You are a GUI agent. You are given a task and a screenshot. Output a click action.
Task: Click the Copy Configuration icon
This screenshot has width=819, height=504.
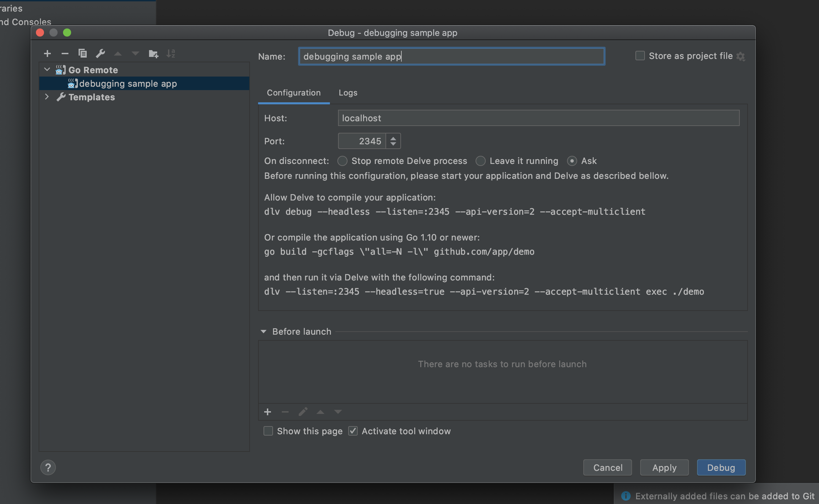83,54
